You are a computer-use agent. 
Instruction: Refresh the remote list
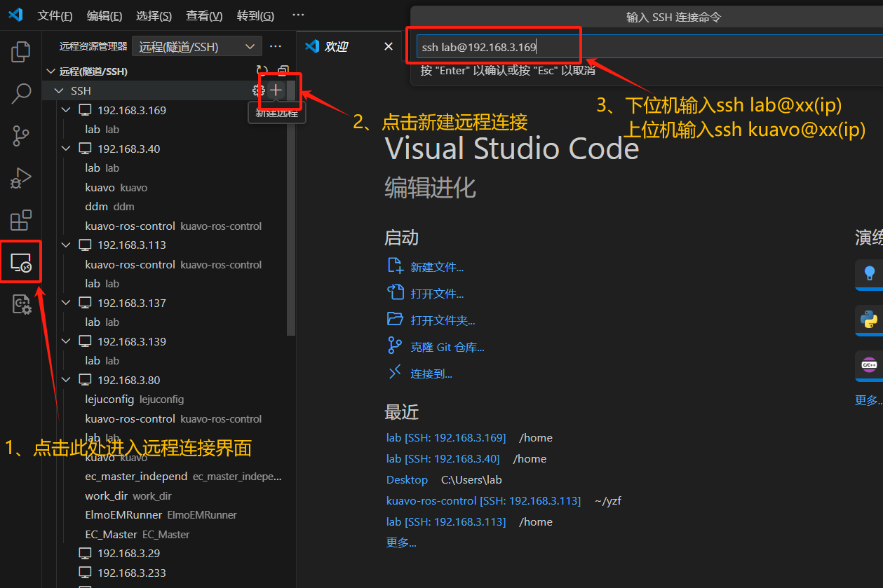pyautogui.click(x=262, y=71)
